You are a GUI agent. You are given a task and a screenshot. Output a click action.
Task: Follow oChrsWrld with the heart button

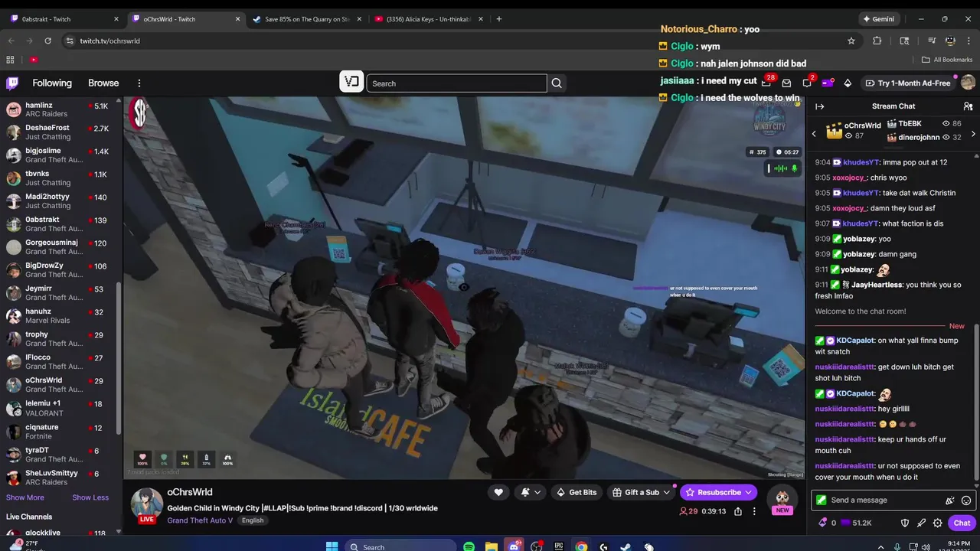pyautogui.click(x=498, y=492)
